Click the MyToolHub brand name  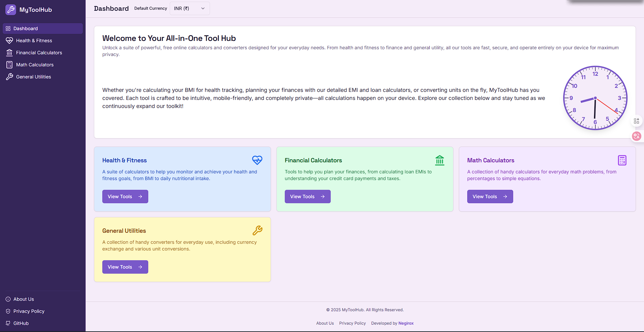coord(36,10)
